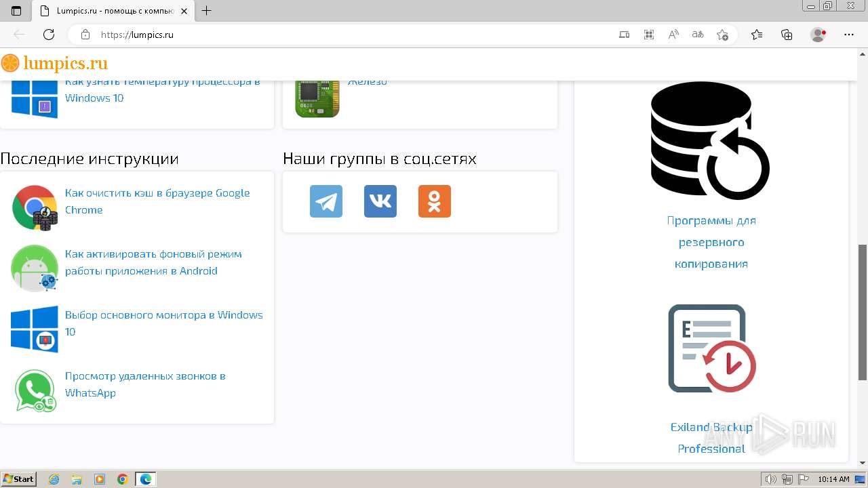Click the circuit board Железо icon
The height and width of the screenshot is (488, 868).
point(317,98)
